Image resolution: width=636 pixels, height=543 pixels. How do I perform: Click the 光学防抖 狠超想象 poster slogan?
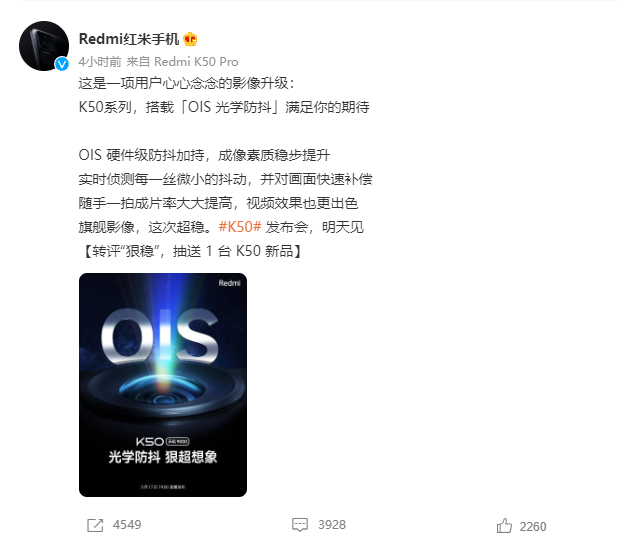163,457
